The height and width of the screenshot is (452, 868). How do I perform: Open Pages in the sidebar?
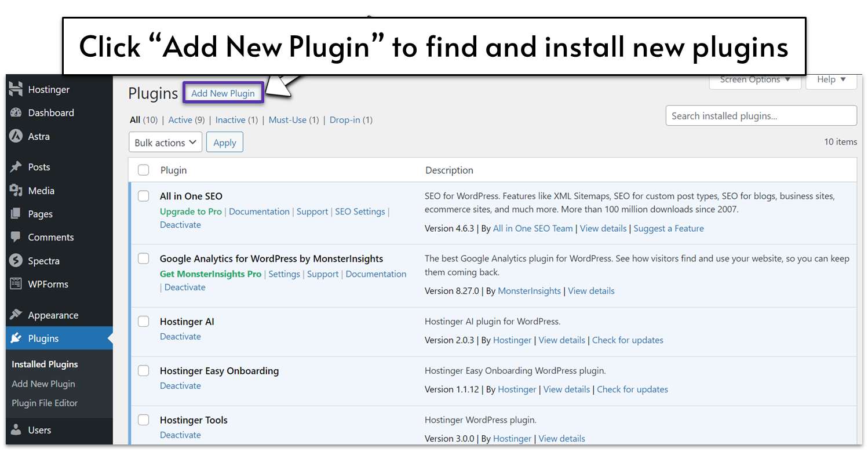40,214
